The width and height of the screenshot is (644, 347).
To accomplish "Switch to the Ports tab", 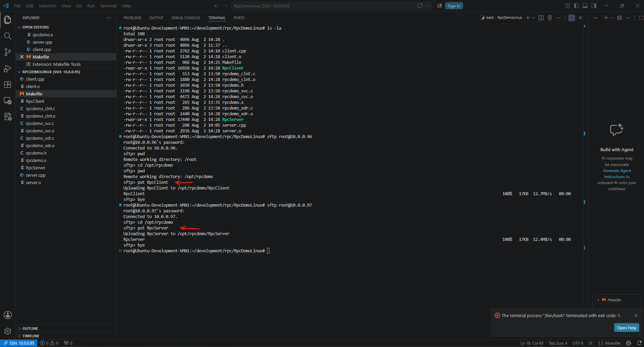I will coord(239,18).
